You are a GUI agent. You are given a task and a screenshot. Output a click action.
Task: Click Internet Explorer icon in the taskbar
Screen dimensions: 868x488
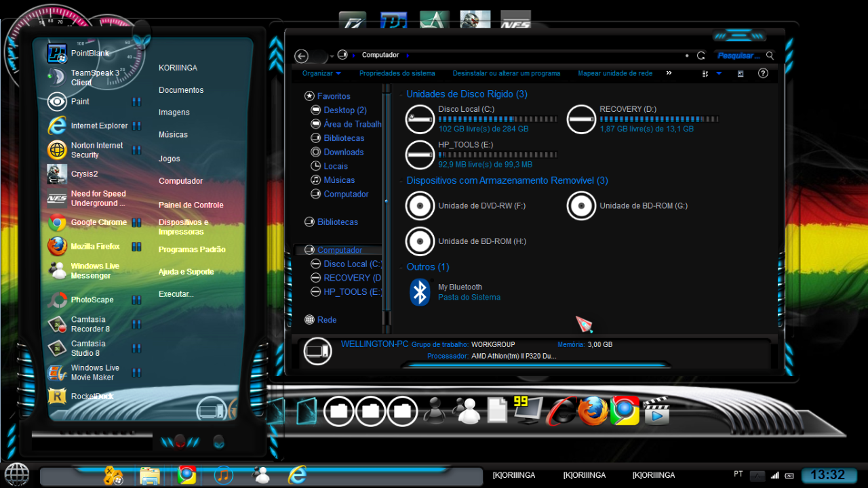297,475
